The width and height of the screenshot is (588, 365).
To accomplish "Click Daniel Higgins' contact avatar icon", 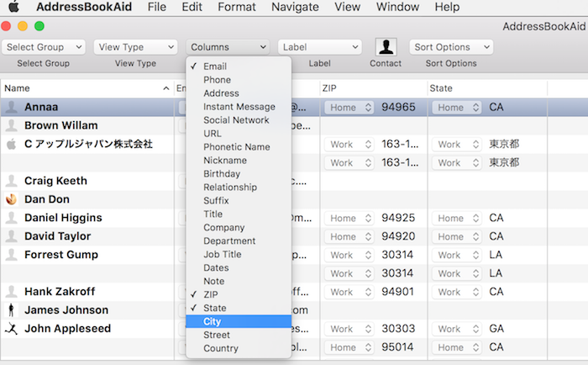I will 12,218.
